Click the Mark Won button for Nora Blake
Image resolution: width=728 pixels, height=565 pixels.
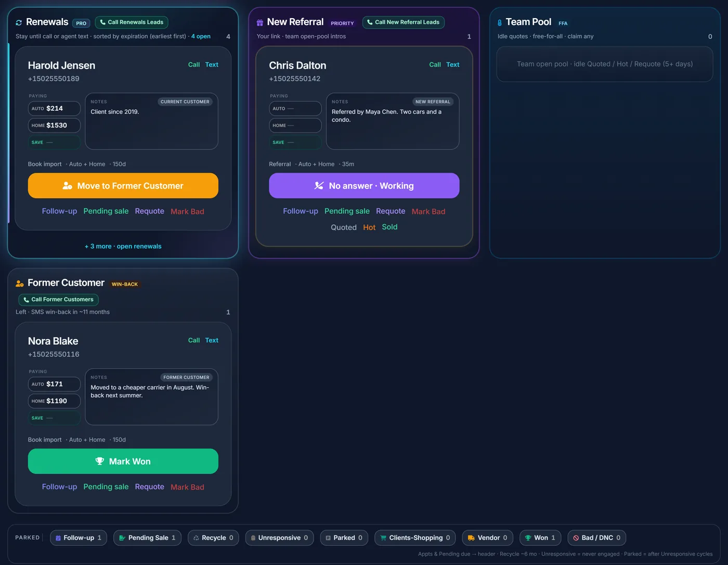[x=123, y=461]
